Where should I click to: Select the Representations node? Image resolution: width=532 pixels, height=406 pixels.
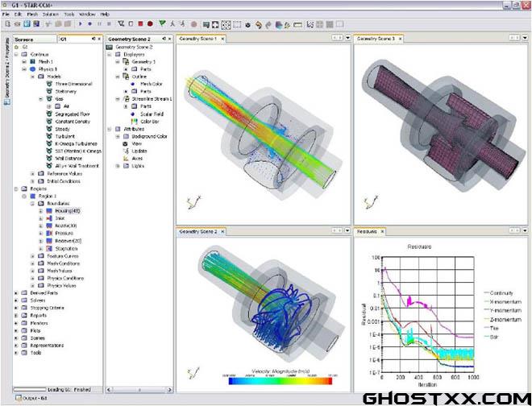point(47,346)
